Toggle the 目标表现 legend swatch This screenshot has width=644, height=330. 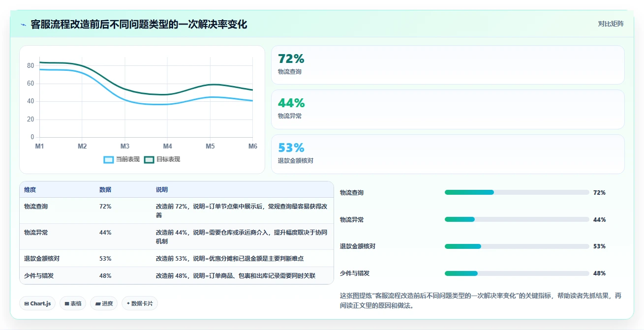coord(149,159)
